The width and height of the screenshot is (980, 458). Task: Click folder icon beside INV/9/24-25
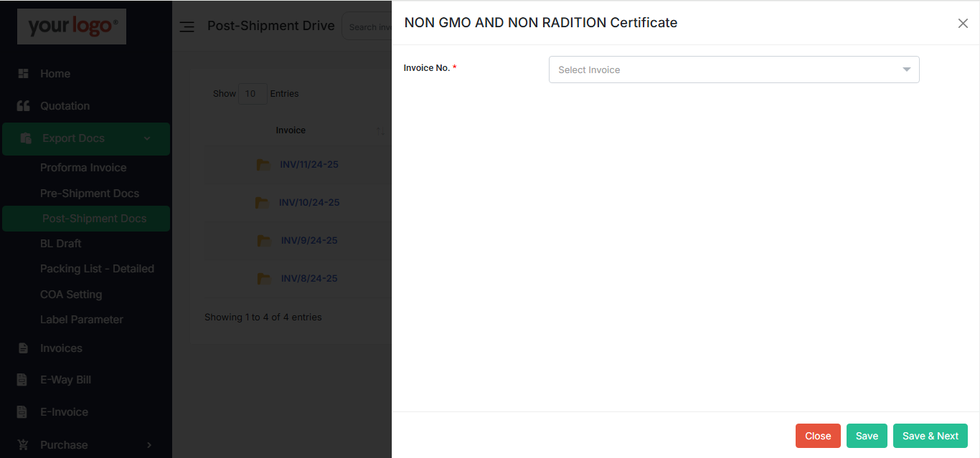point(264,241)
